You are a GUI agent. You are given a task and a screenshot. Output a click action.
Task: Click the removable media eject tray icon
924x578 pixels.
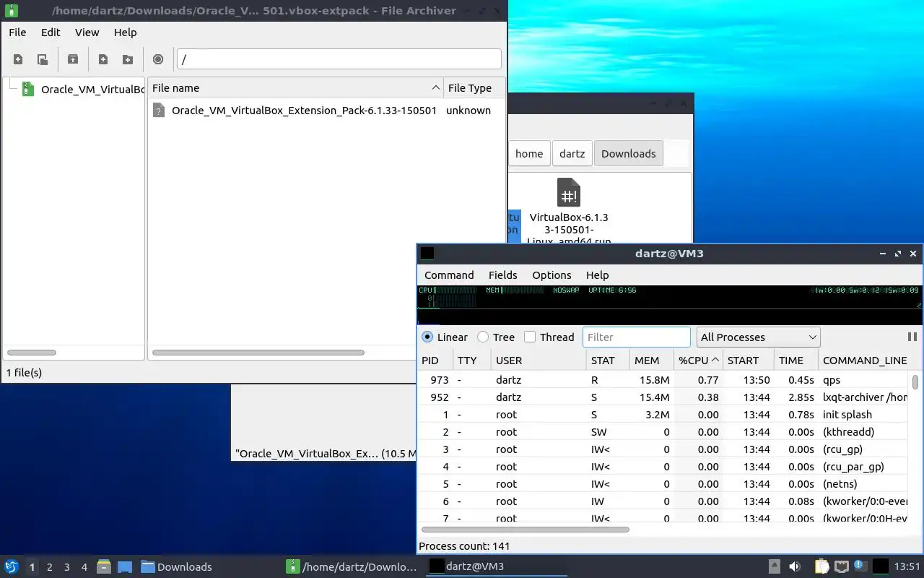[774, 566]
